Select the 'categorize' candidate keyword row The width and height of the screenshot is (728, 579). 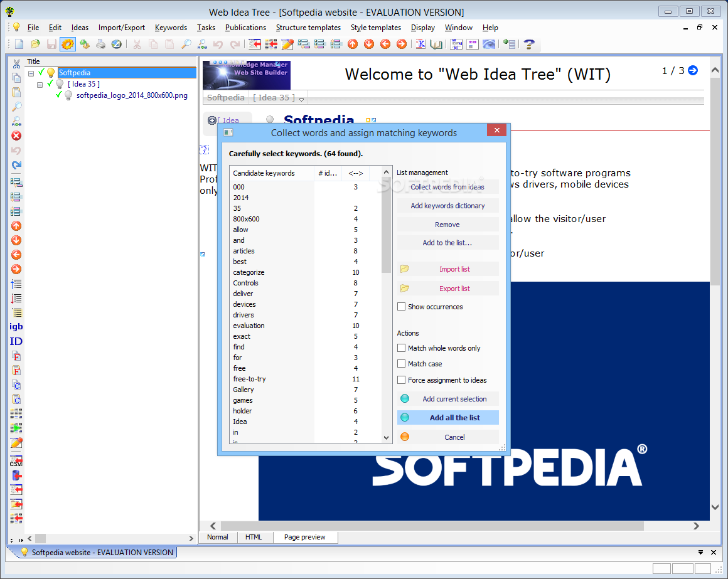(306, 272)
